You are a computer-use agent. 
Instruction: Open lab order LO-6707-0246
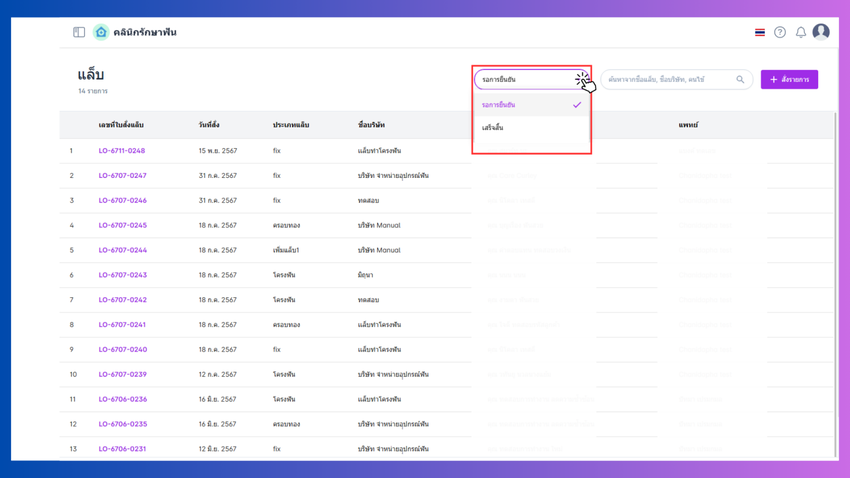click(x=123, y=201)
